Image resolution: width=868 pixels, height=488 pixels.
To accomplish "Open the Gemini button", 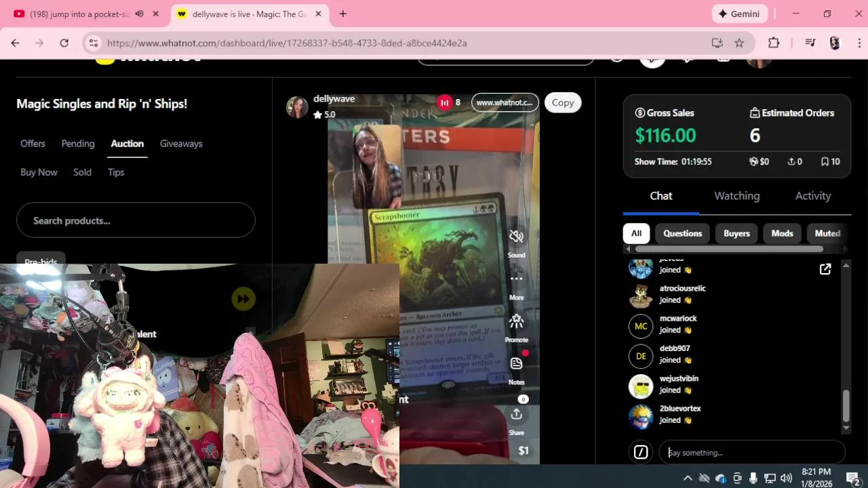I will (x=740, y=14).
